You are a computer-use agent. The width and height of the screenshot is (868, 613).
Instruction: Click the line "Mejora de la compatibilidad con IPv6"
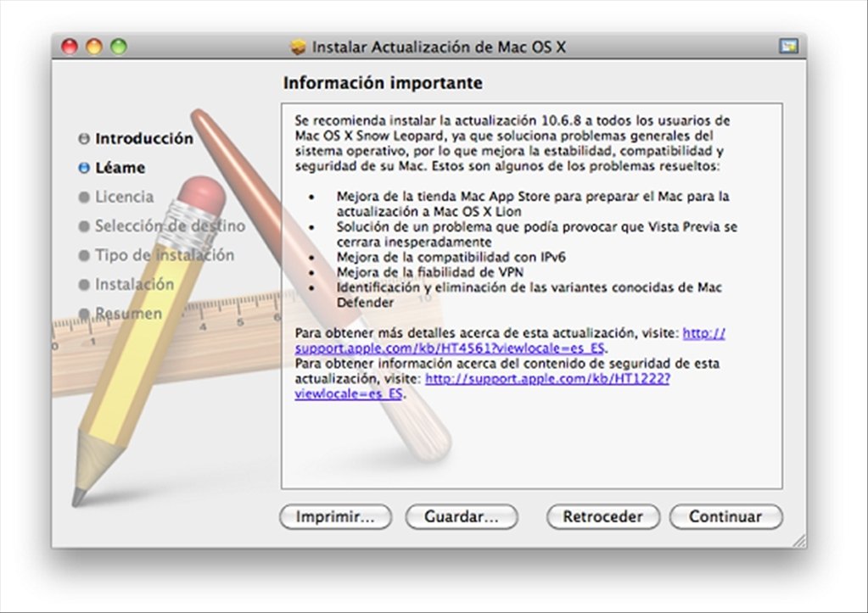pos(451,257)
